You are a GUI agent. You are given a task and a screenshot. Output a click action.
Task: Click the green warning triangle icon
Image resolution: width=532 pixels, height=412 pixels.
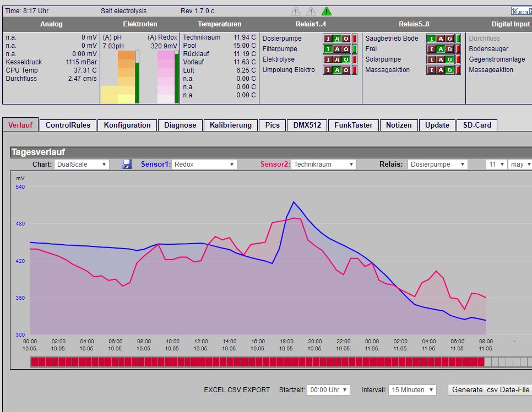pyautogui.click(x=327, y=11)
